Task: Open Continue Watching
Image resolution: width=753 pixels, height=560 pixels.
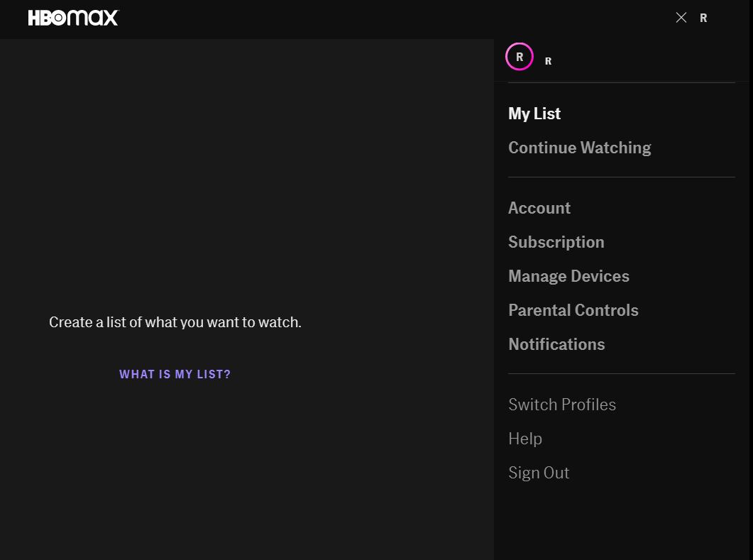Action: 579,148
